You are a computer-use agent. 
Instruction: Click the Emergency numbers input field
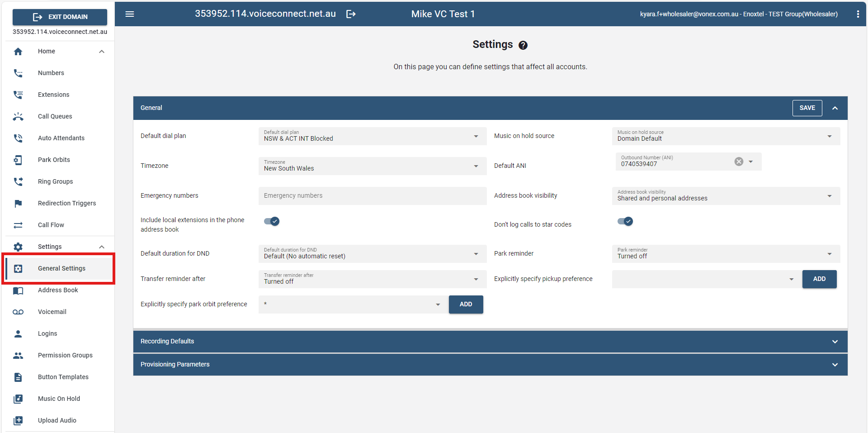coord(372,196)
